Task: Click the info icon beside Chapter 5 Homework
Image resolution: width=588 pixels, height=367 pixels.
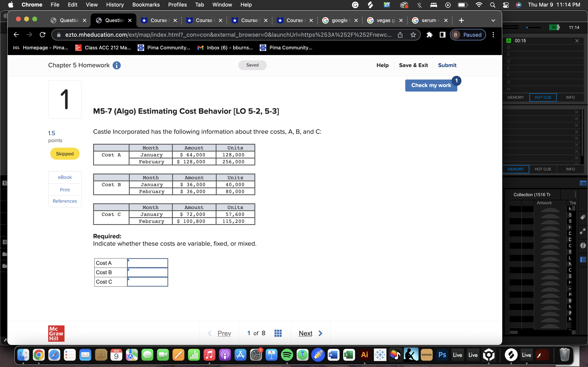Action: 117,65
